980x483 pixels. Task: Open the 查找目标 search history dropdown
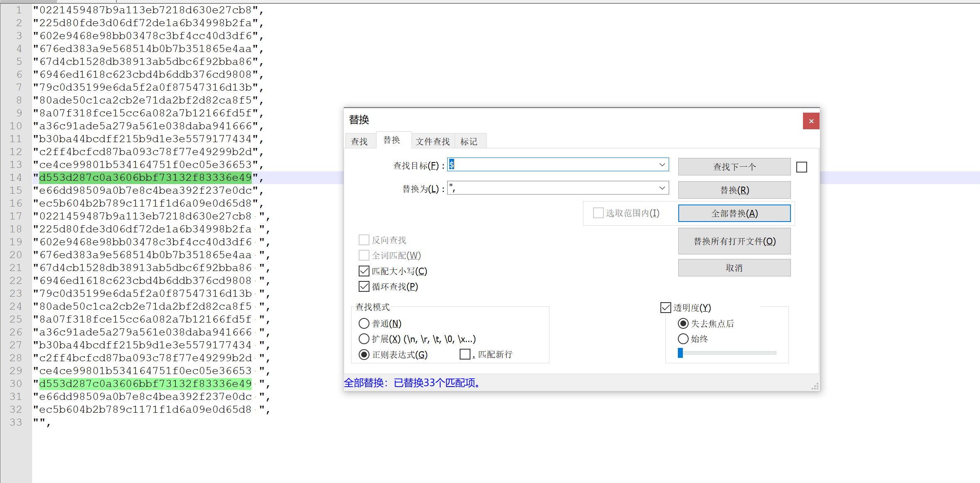click(663, 165)
